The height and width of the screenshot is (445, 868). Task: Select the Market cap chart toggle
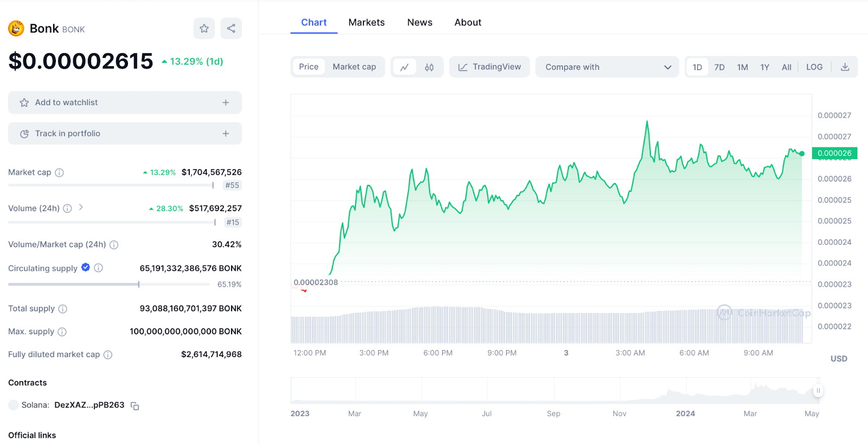(x=354, y=67)
